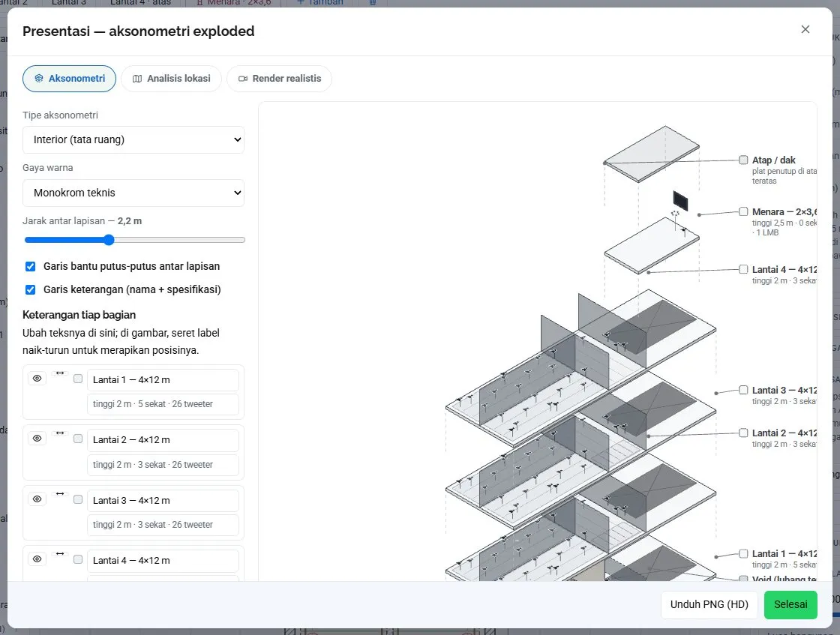Click the Lantai 3 spec field below its name
This screenshot has width=840, height=635.
163,525
